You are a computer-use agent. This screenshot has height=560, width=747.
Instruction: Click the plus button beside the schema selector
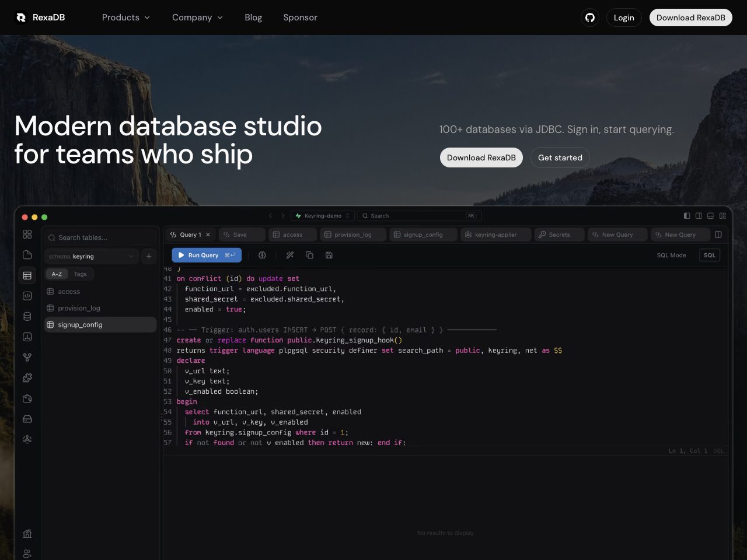pyautogui.click(x=149, y=256)
